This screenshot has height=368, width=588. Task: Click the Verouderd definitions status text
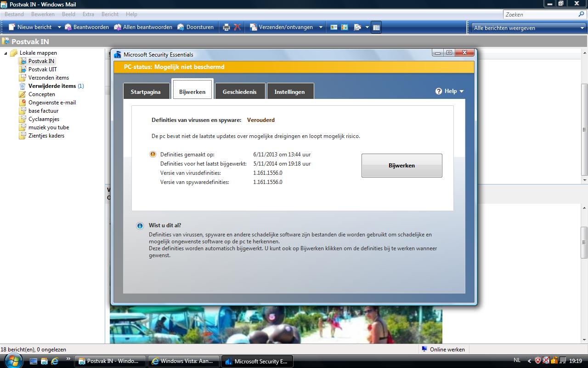pyautogui.click(x=261, y=120)
